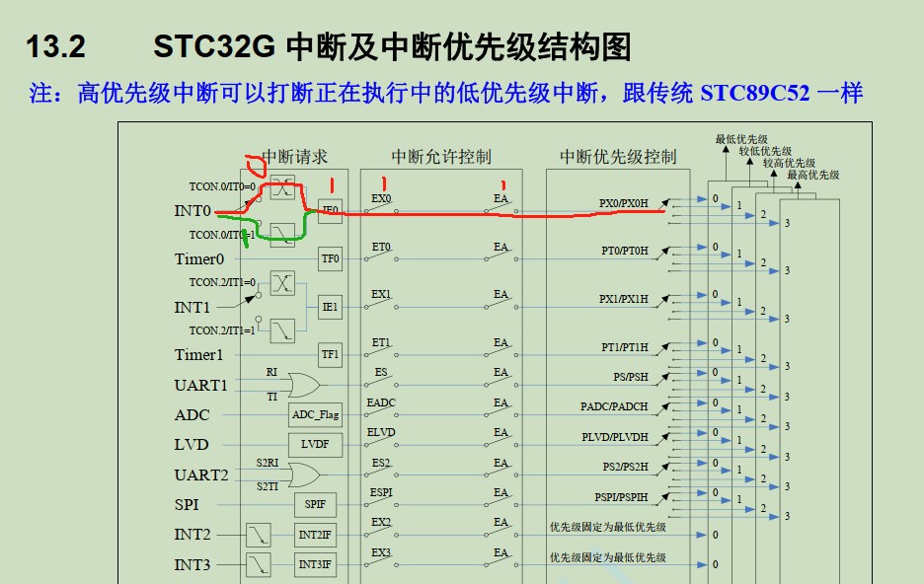
Task: Click the PSPI/PSPIH priority label
Action: pos(621,497)
